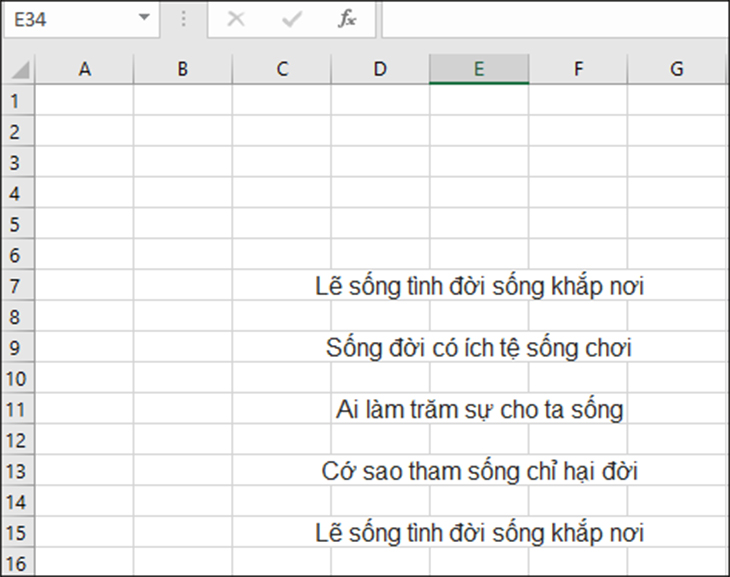Click cell with 'Sống đời có ích tệ sống chơi'

479,348
